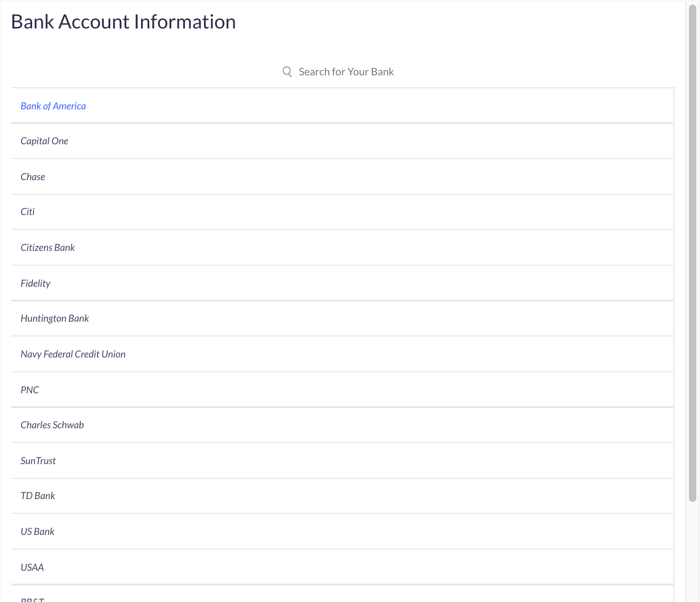Select Chase from the bank list
The height and width of the screenshot is (602, 700).
point(342,177)
